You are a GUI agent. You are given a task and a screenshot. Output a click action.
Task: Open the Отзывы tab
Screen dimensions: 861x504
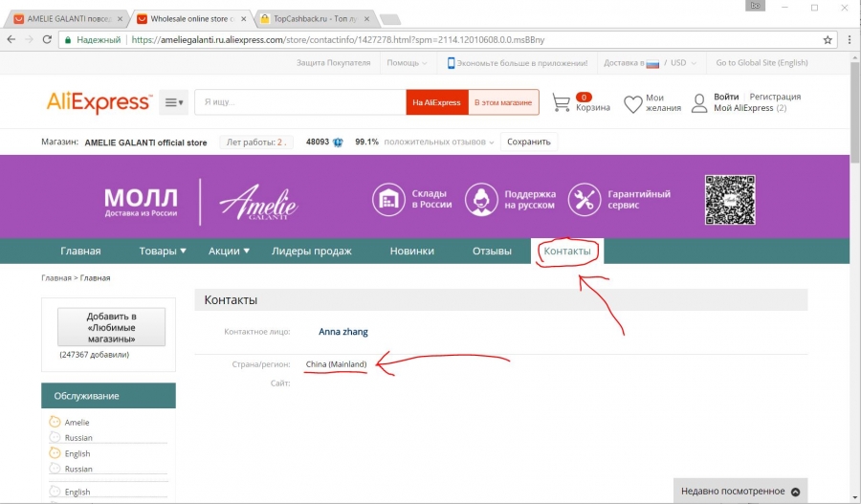click(x=492, y=251)
